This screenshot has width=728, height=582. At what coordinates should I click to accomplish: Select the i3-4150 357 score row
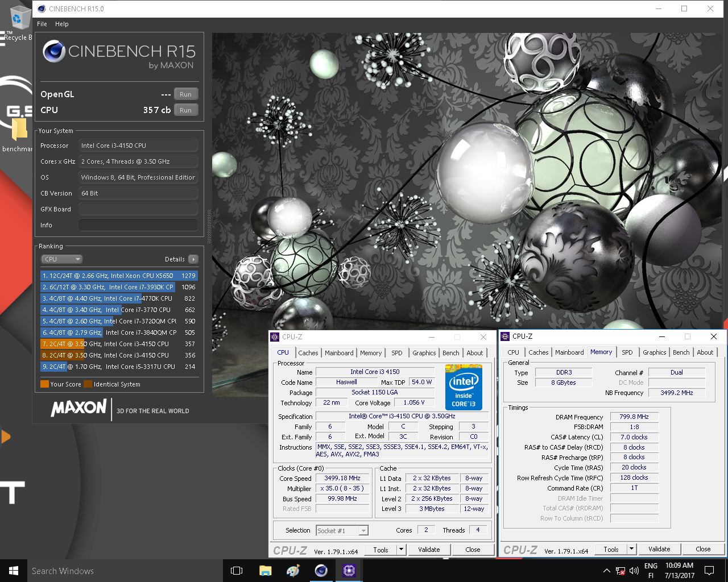[x=119, y=344]
